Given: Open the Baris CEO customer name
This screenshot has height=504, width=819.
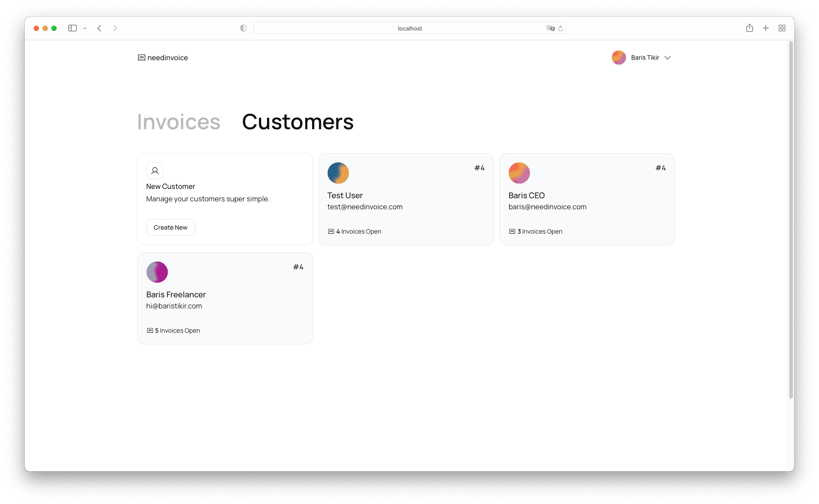Looking at the screenshot, I should click(526, 195).
